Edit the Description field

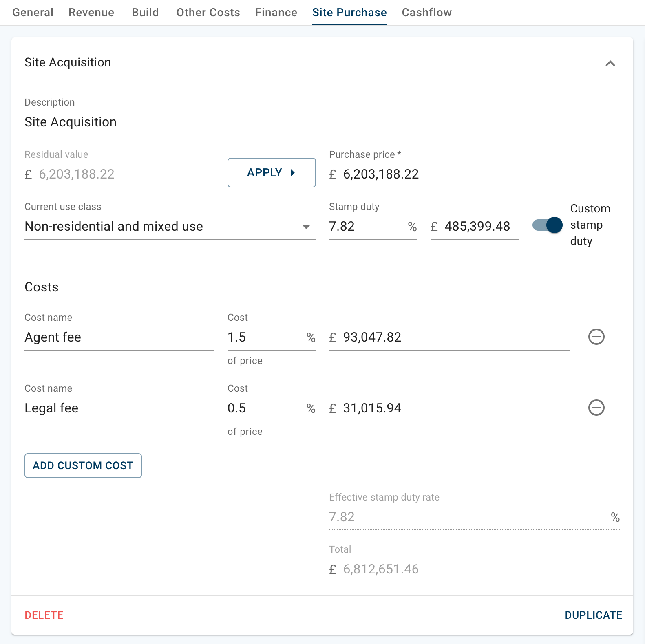point(322,122)
